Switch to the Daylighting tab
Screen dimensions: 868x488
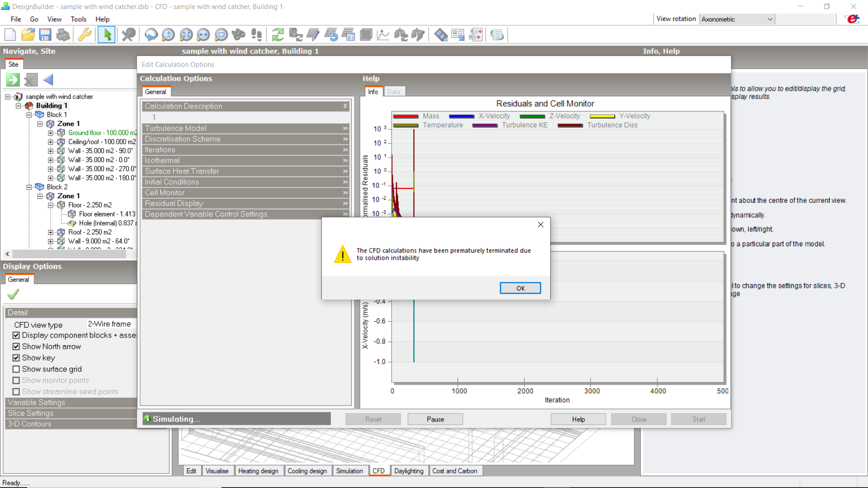tap(409, 471)
